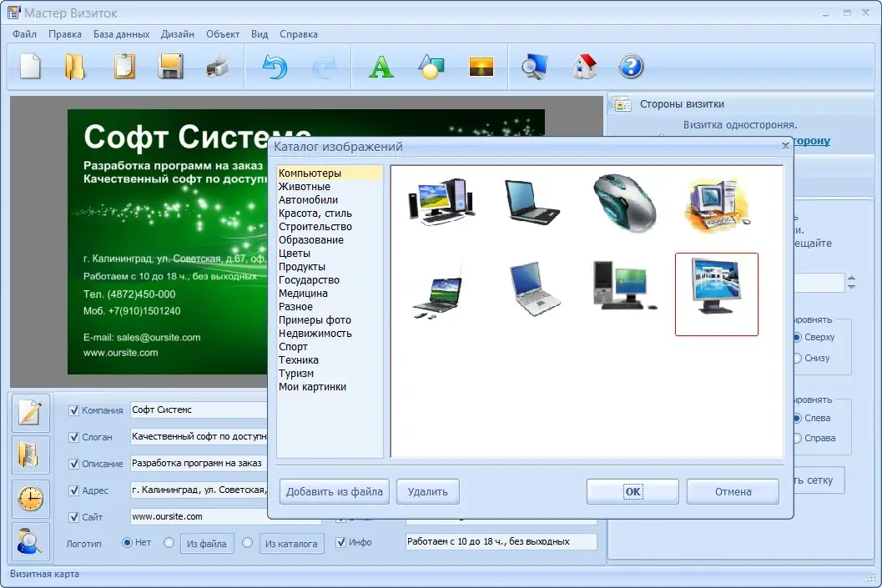
Task: Choose the Животные category in the catalog
Action: point(305,187)
